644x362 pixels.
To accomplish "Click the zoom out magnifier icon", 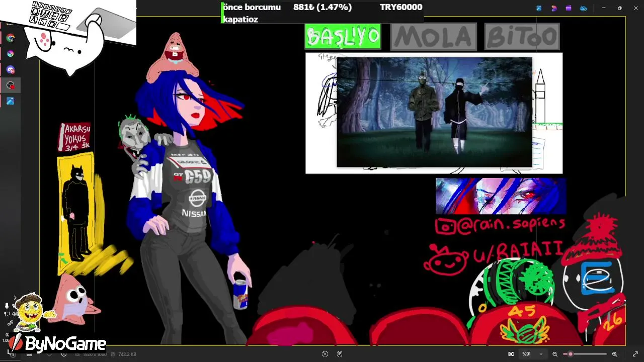I will coord(555,354).
